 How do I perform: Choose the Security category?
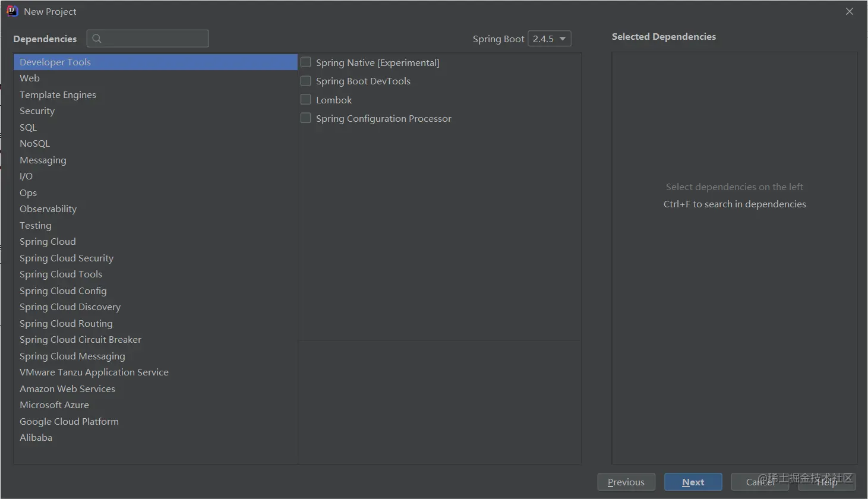156,111
